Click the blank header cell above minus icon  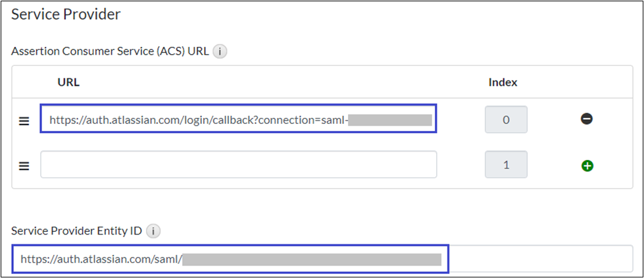[587, 82]
